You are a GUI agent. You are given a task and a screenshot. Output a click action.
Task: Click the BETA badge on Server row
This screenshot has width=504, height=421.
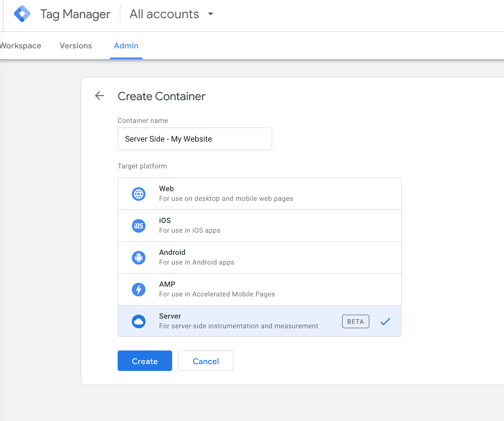click(355, 321)
